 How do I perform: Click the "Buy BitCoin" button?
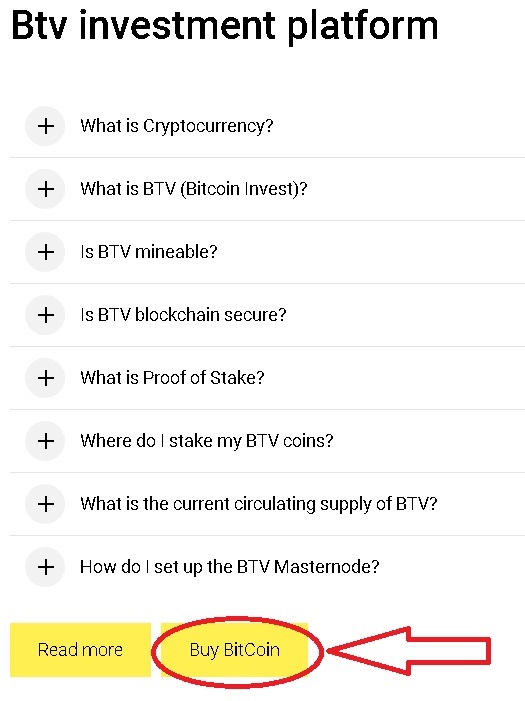[234, 650]
